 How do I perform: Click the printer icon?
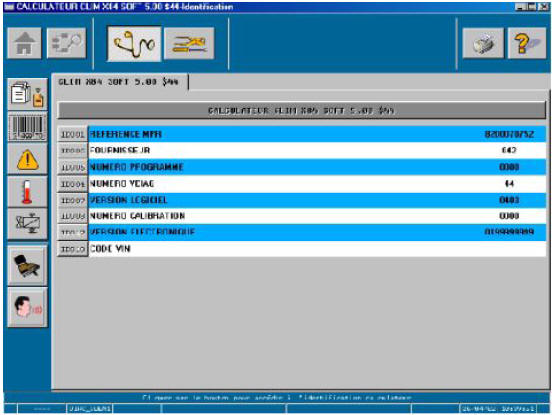click(483, 43)
